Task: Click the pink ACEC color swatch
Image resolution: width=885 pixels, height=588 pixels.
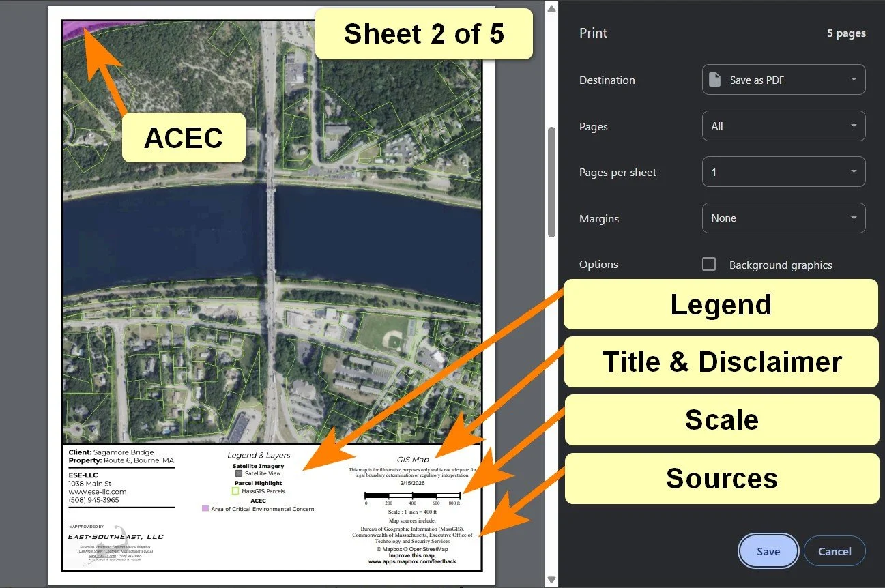Action: pyautogui.click(x=205, y=508)
